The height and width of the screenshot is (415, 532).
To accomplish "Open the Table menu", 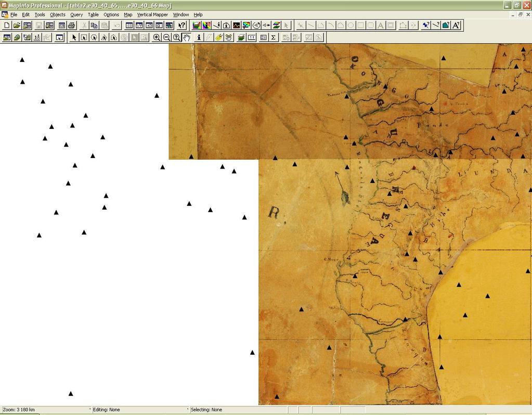I will pyautogui.click(x=93, y=15).
